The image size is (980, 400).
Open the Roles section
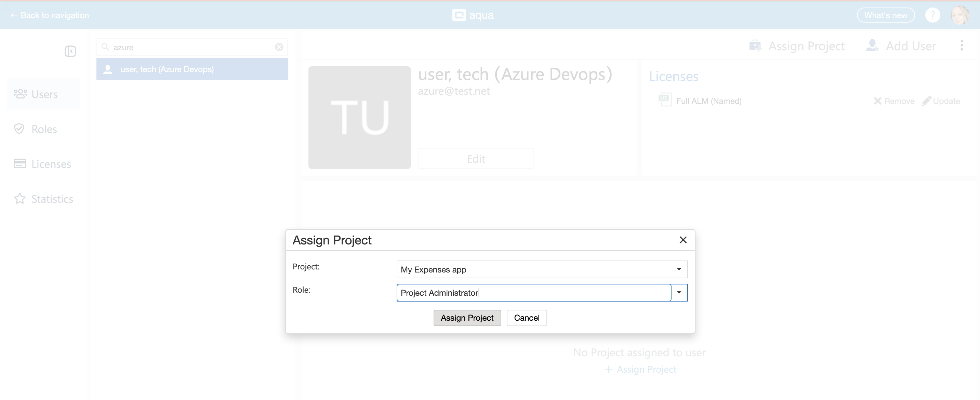tap(44, 129)
